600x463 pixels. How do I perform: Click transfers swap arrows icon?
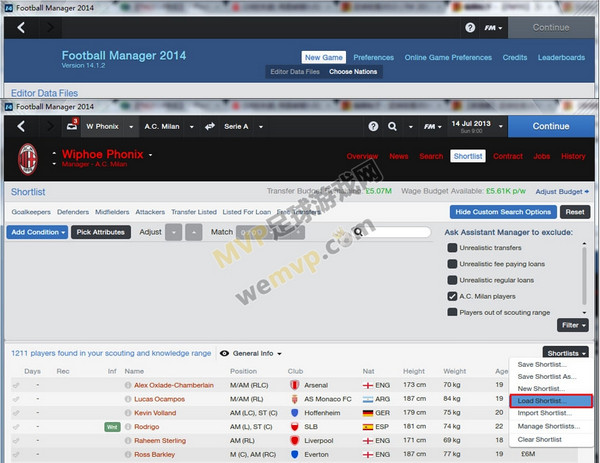tap(209, 126)
